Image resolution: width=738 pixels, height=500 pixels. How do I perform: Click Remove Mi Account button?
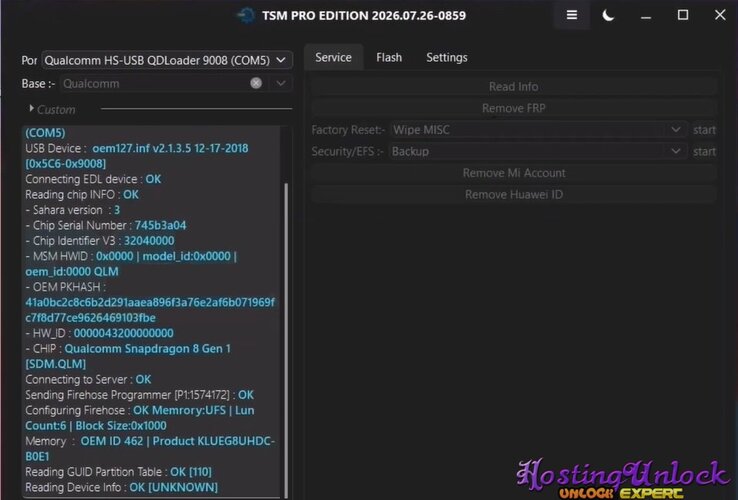513,173
